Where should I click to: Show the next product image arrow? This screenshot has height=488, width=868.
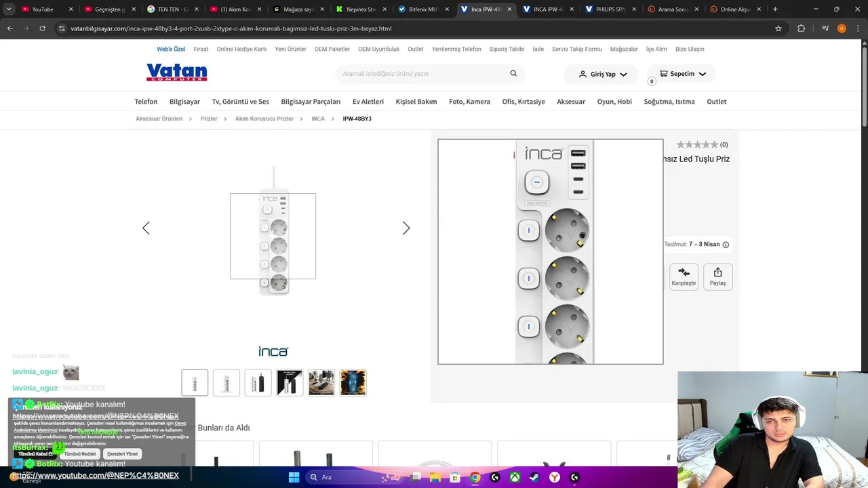click(406, 228)
